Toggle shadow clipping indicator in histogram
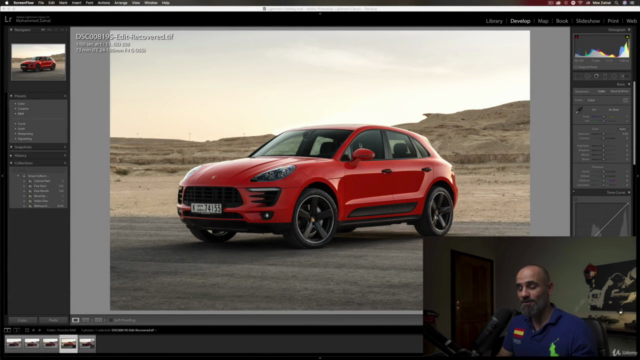 pyautogui.click(x=576, y=37)
